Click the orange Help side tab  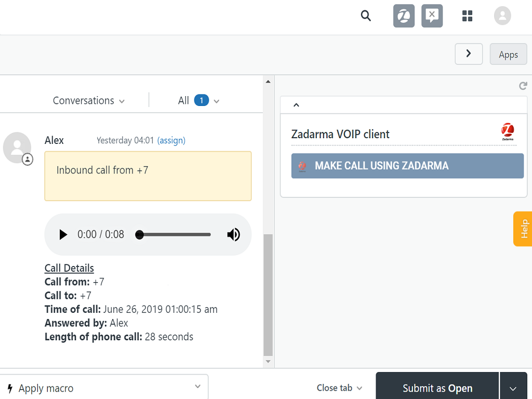click(x=523, y=229)
